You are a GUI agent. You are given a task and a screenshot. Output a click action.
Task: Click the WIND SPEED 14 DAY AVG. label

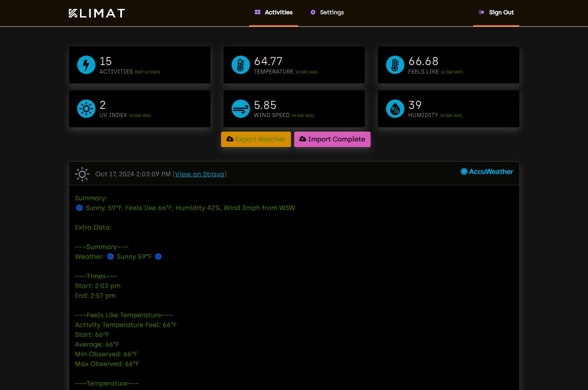[x=284, y=115]
